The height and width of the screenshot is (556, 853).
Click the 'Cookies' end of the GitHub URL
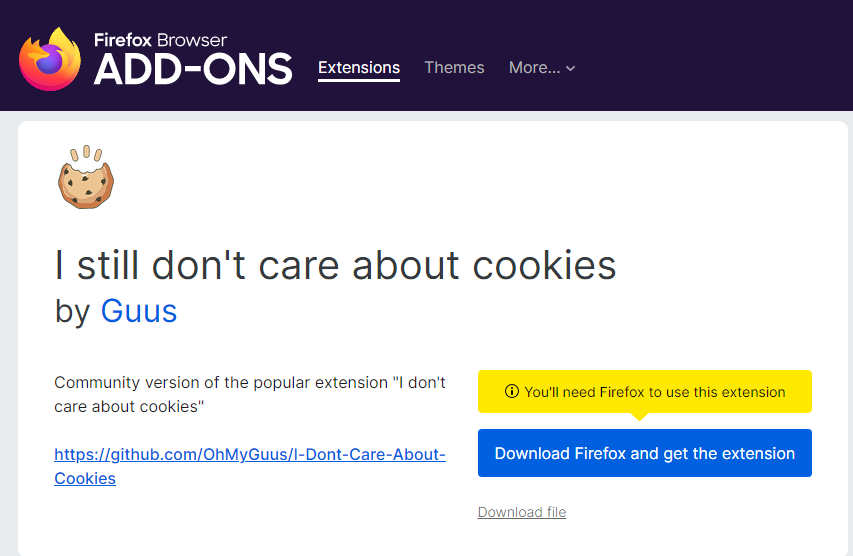pyautogui.click(x=85, y=478)
